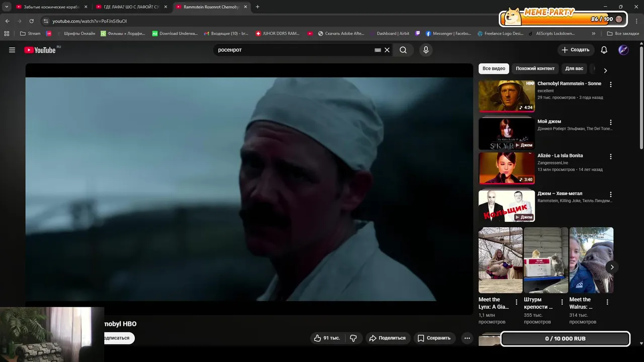Click the browser address bar URL

click(90, 21)
